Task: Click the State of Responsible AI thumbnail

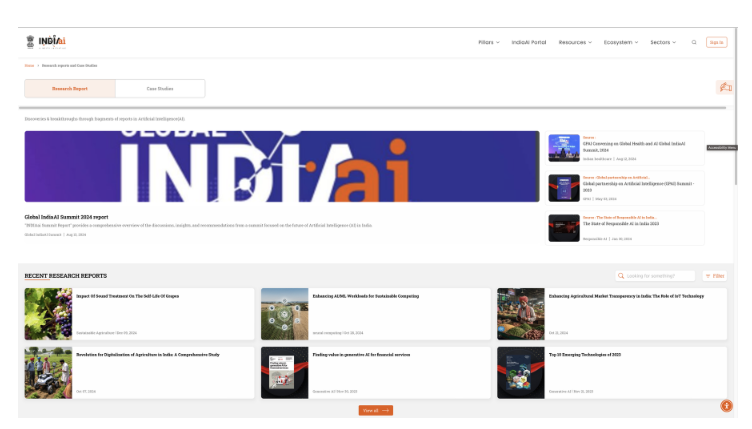Action: click(x=564, y=228)
